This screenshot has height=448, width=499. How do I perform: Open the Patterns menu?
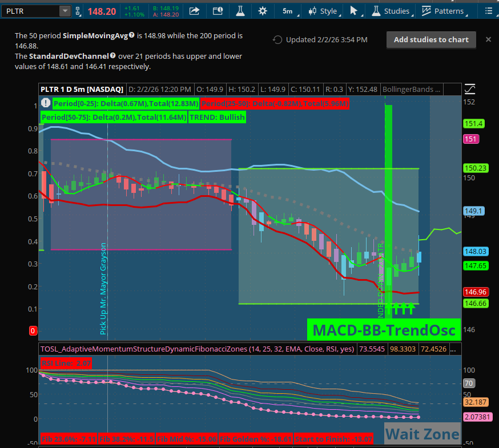pos(443,11)
